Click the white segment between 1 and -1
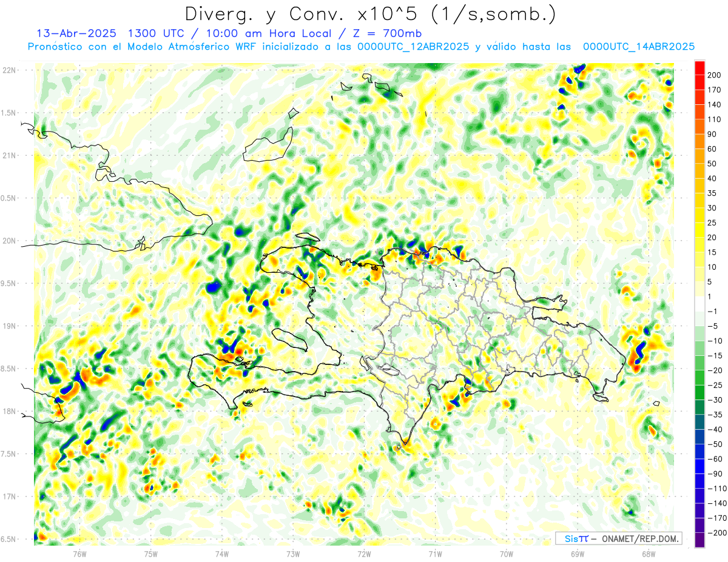Screen dimensions: 728x562 click(699, 304)
